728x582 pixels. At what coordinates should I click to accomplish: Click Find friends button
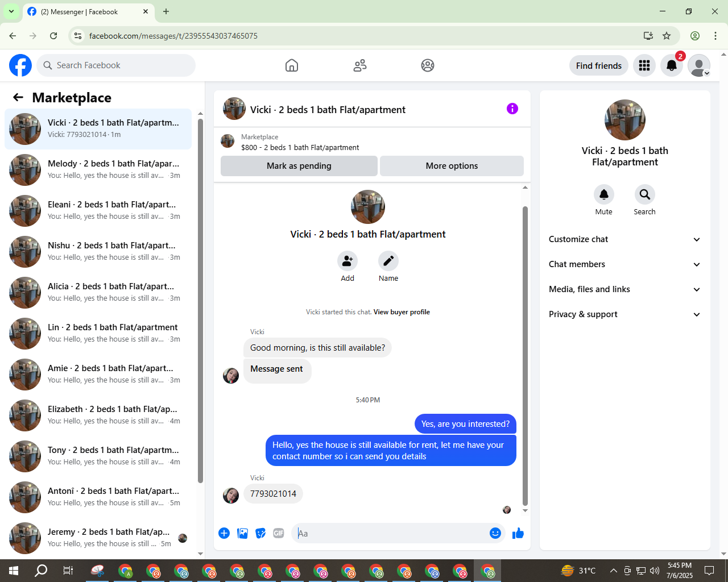(x=599, y=65)
